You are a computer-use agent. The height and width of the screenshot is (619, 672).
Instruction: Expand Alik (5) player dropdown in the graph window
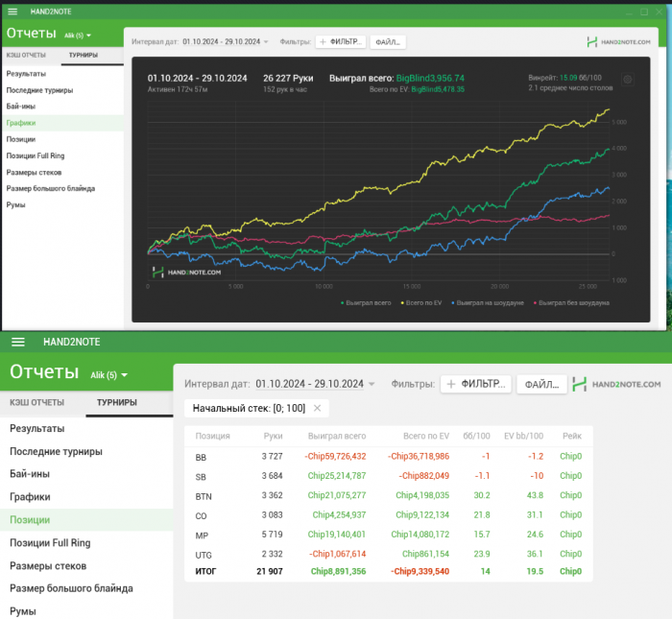(x=78, y=35)
